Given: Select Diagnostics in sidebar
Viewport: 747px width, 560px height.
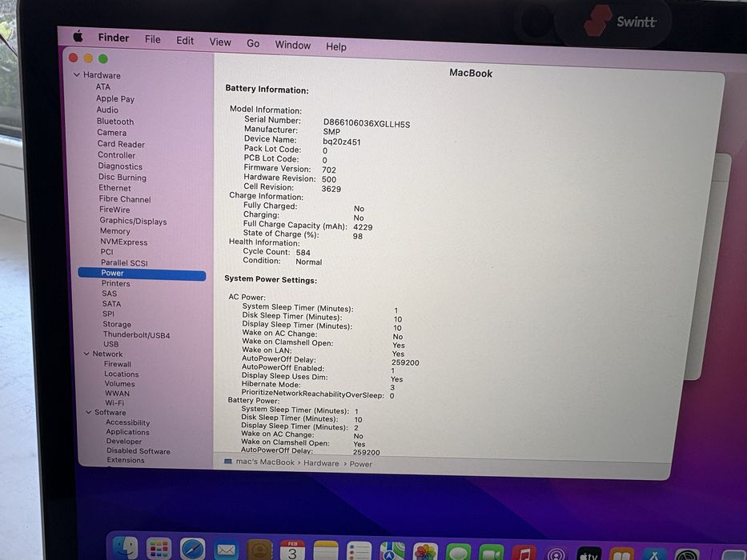Looking at the screenshot, I should (x=120, y=166).
